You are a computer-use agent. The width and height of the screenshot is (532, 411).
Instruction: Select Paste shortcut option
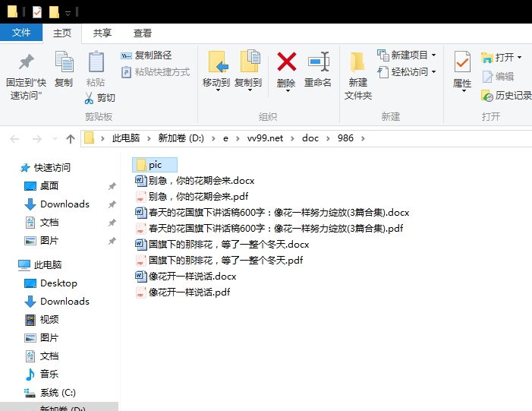155,72
